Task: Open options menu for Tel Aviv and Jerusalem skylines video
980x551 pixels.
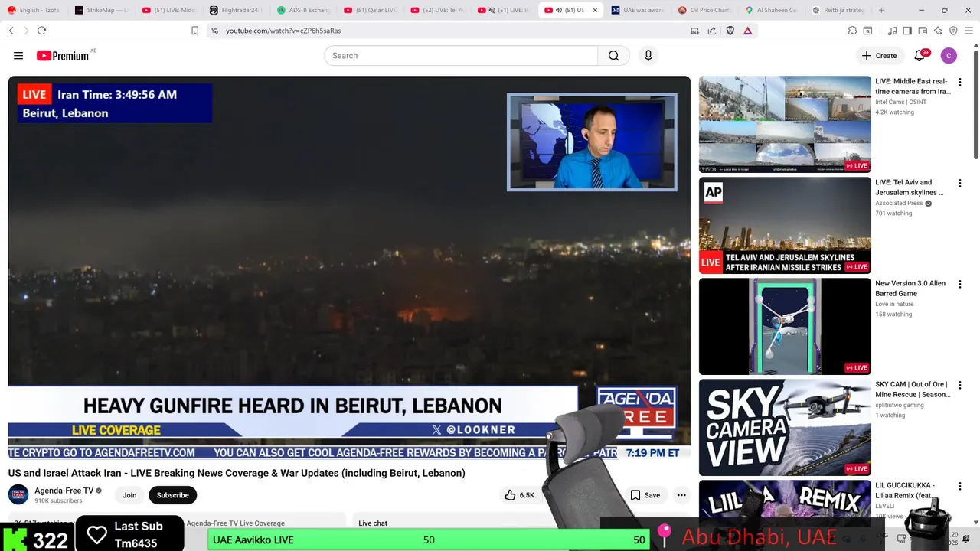Action: coord(959,183)
